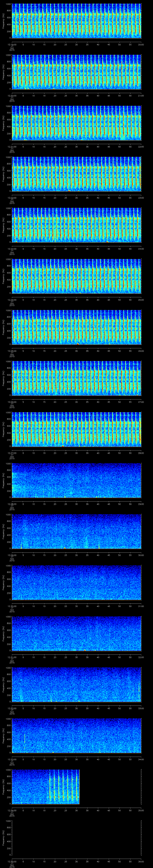
Task: Select the spectrogram panel starting at 12:22:00
Action: (77, 174)
